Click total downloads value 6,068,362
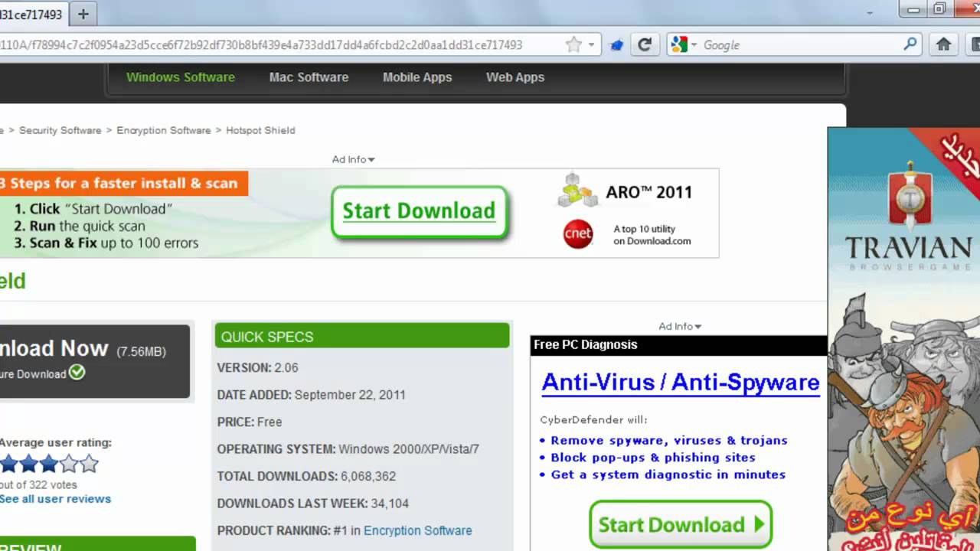 368,476
